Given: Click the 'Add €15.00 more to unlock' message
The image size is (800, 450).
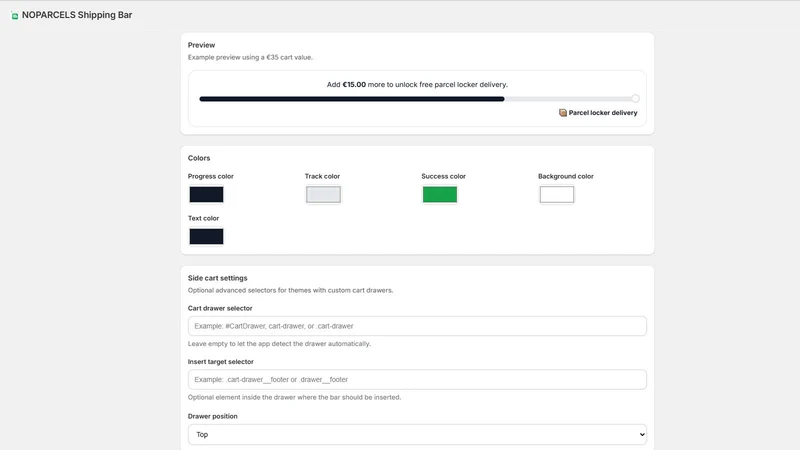Looking at the screenshot, I should [x=417, y=85].
